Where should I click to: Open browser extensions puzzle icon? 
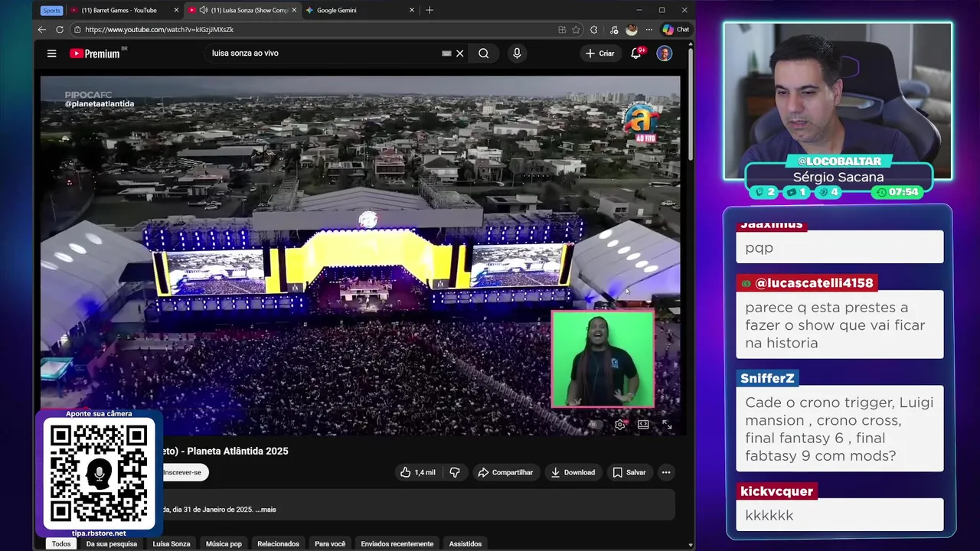pyautogui.click(x=593, y=30)
